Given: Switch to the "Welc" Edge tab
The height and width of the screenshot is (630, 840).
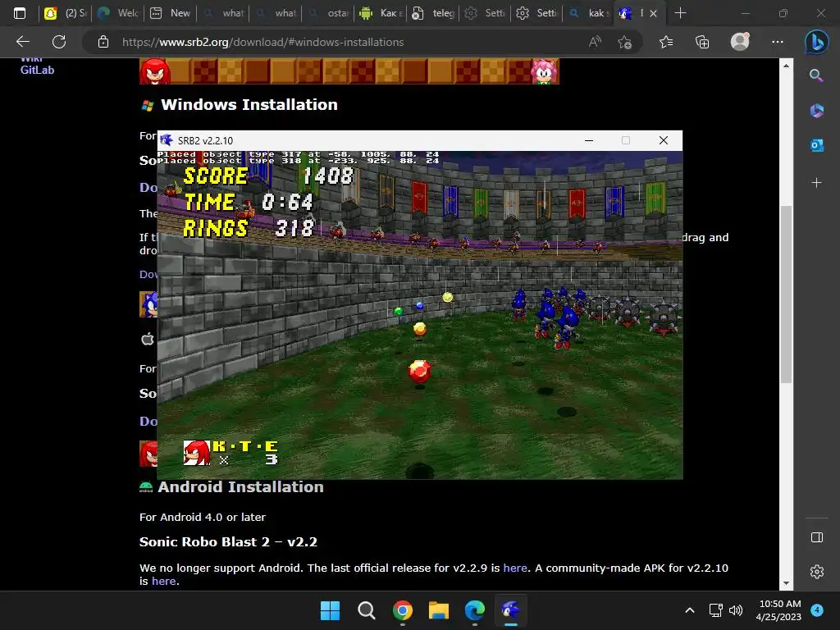Looking at the screenshot, I should (118, 13).
